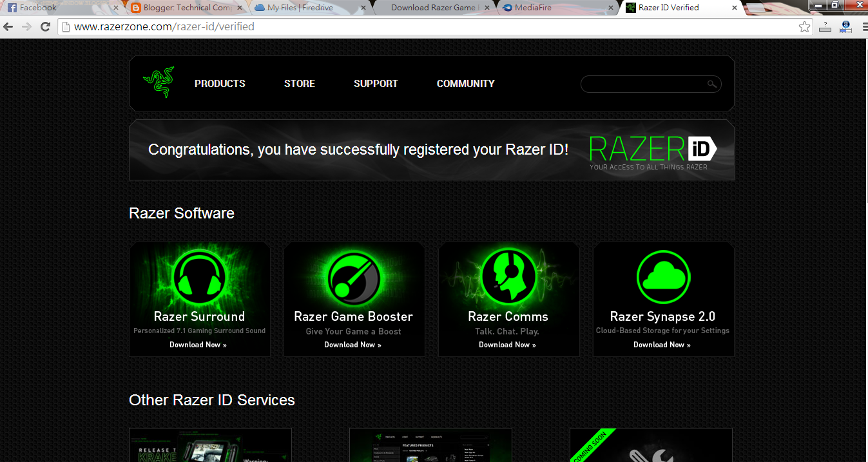Select the Razer ID Verified tab
This screenshot has height=462, width=868.
(681, 8)
